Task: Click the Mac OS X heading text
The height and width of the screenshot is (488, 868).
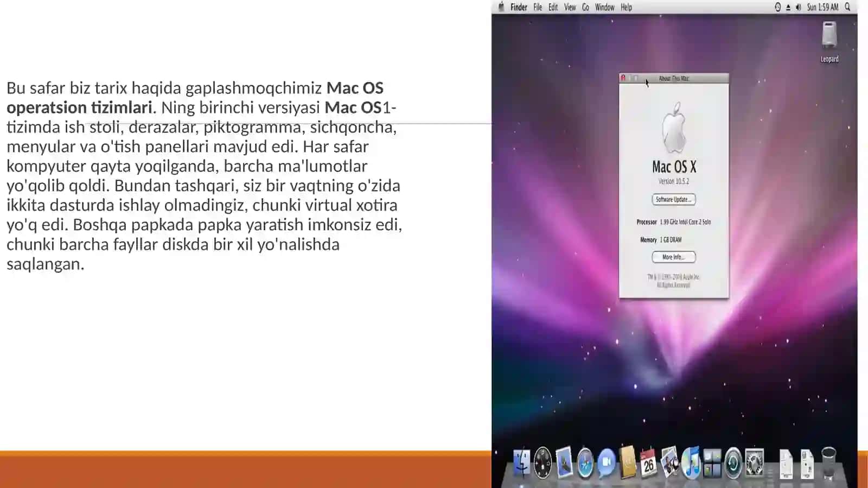Action: pos(674,166)
